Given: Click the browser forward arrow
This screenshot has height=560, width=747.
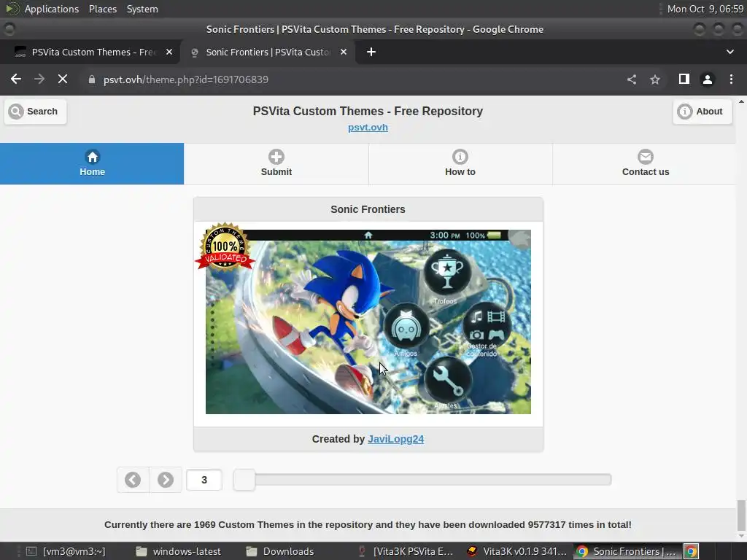Looking at the screenshot, I should tap(39, 79).
